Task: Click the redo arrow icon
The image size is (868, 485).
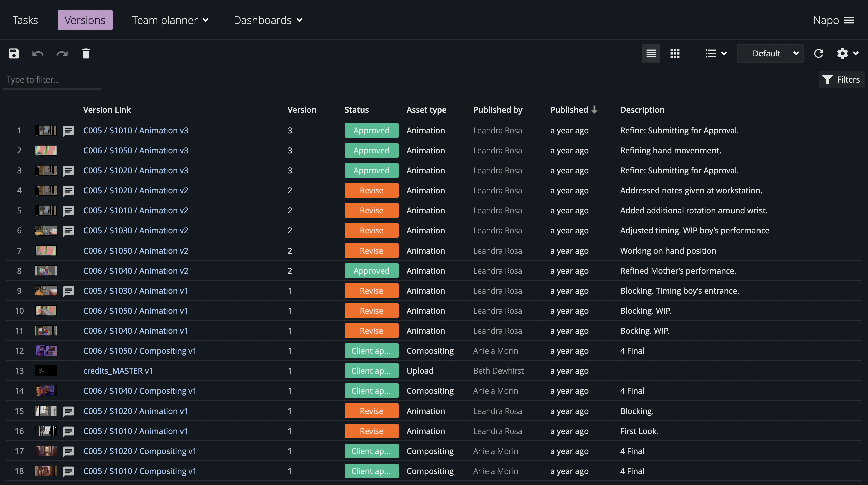Action: click(x=62, y=53)
